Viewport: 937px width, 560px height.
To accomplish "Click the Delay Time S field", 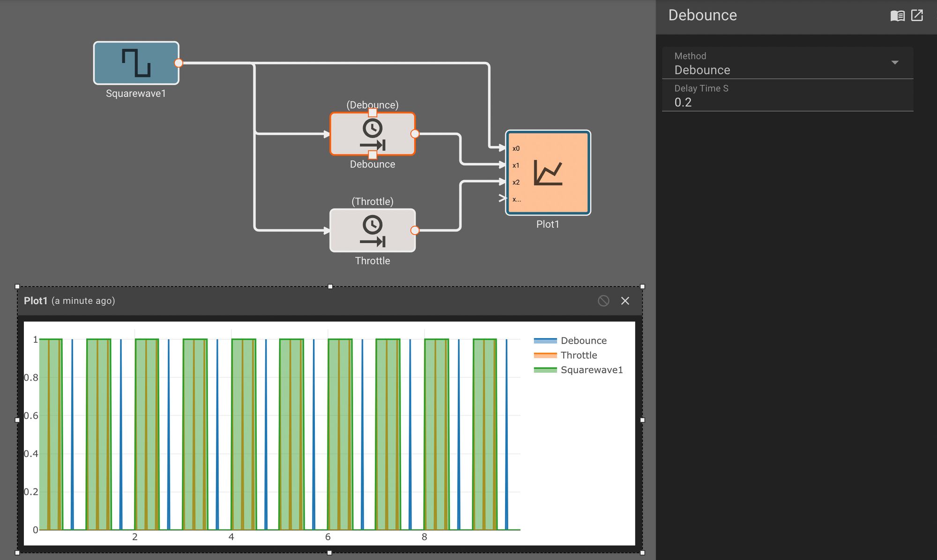I will [787, 102].
